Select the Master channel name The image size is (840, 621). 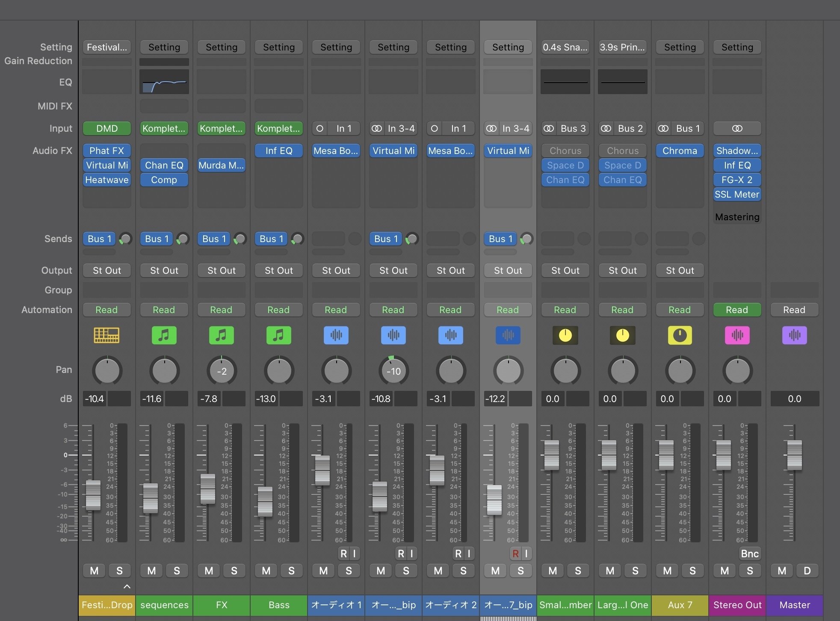(x=795, y=605)
